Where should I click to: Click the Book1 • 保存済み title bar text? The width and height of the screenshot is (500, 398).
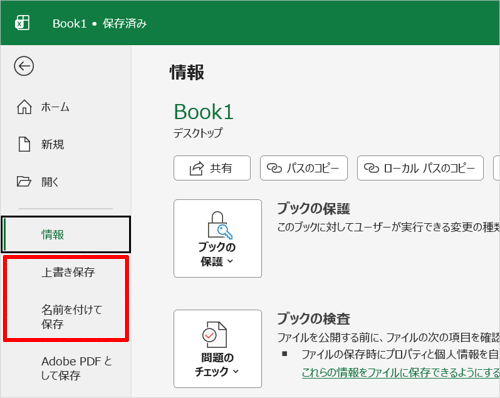click(99, 23)
